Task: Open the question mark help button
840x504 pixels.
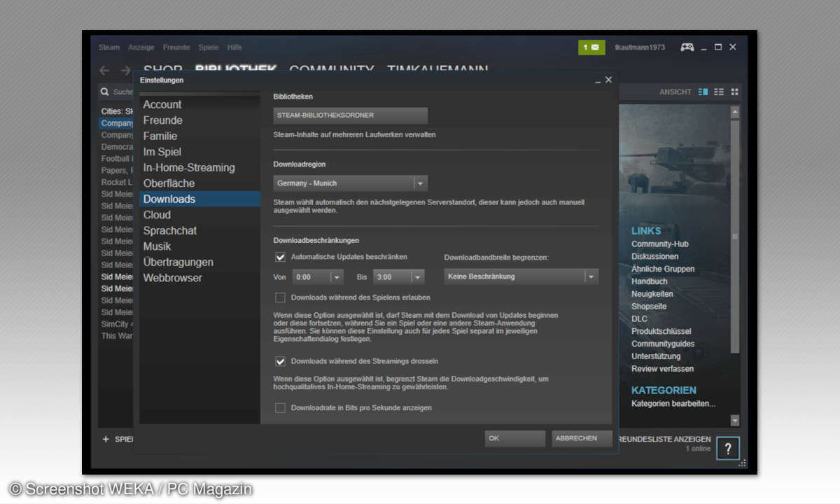Action: pyautogui.click(x=728, y=449)
